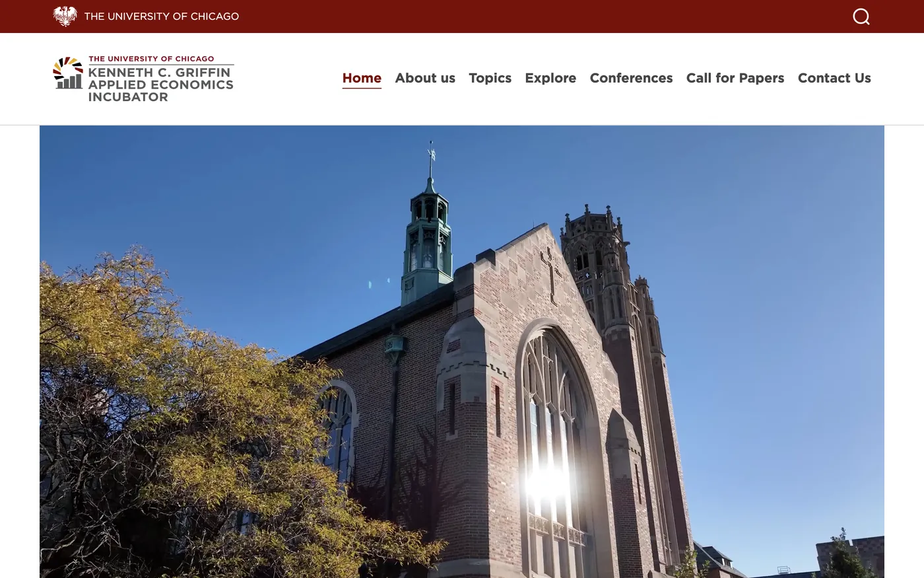Open the Topics menu

click(490, 78)
